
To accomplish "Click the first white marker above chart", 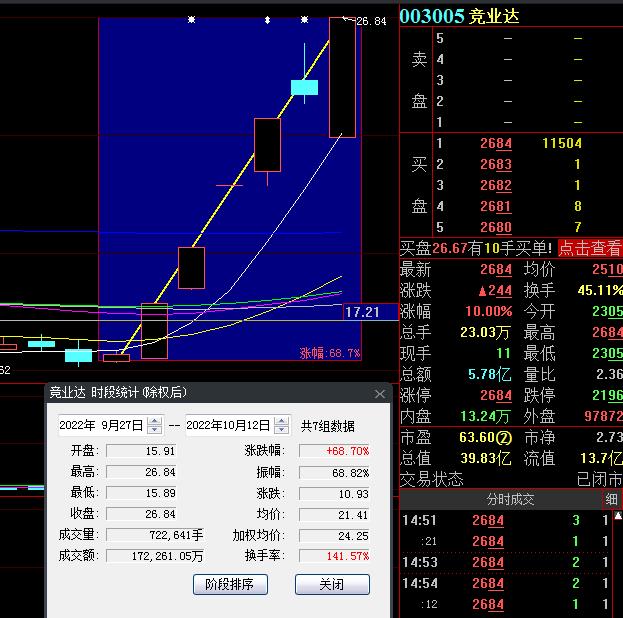I will [192, 19].
